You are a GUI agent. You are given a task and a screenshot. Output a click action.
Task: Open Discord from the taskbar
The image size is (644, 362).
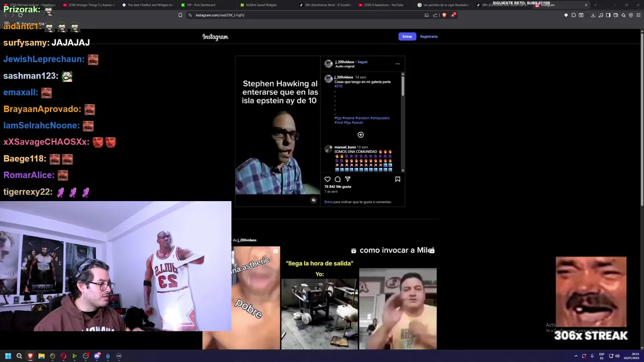pyautogui.click(x=97, y=356)
